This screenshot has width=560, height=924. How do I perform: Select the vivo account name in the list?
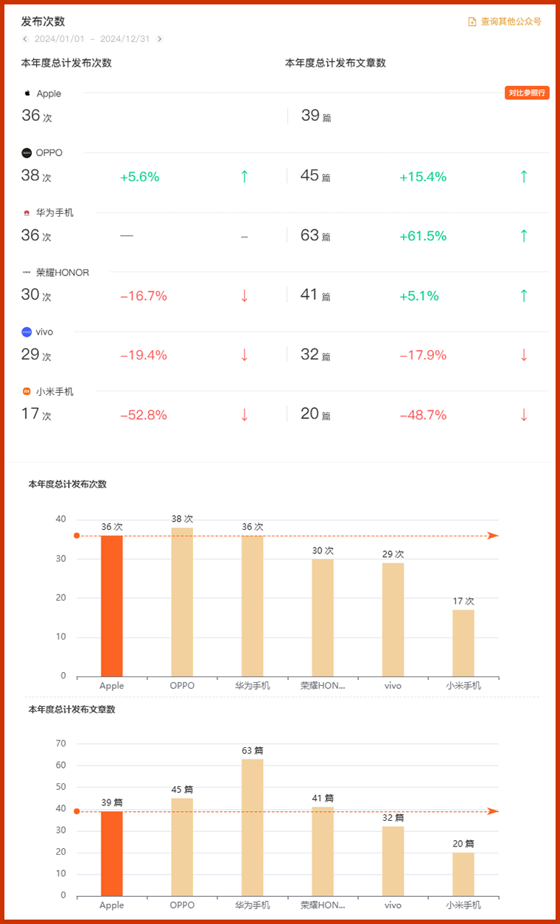coord(44,332)
